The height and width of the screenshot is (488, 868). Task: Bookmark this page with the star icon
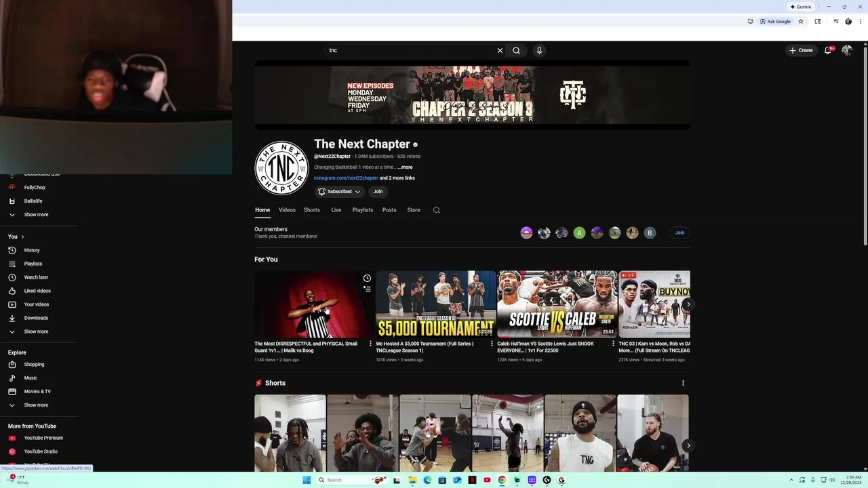801,21
